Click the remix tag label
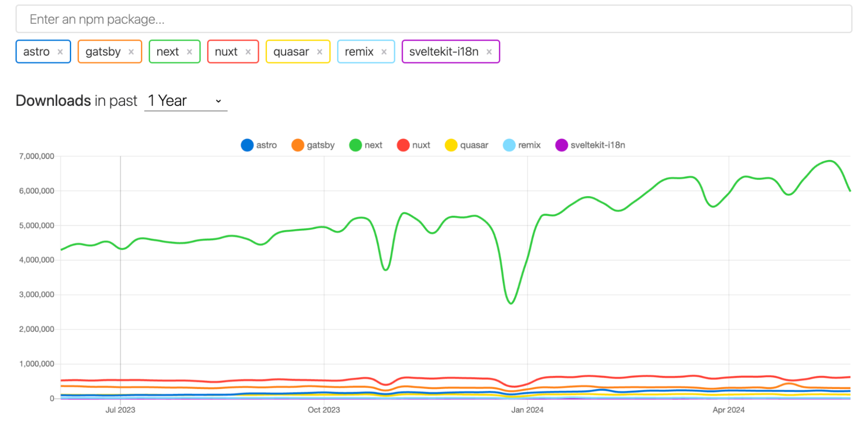Image resolution: width=868 pixels, height=432 pixels. [359, 52]
